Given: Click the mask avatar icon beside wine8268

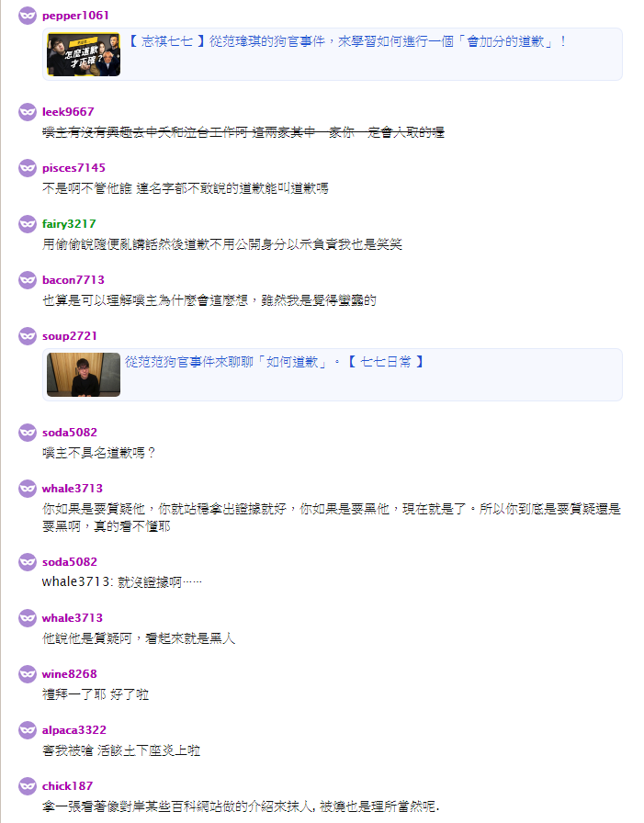Looking at the screenshot, I should [x=28, y=674].
